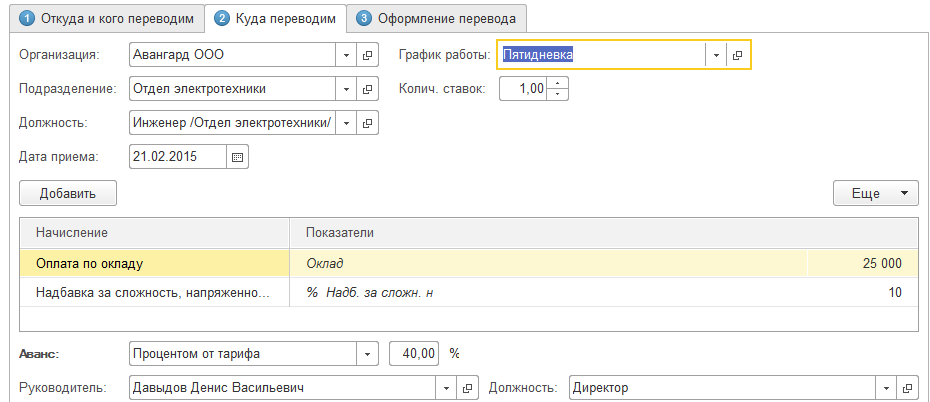Increase Колич. ставок with the up arrow
This screenshot has height=402, width=930.
pyautogui.click(x=558, y=83)
